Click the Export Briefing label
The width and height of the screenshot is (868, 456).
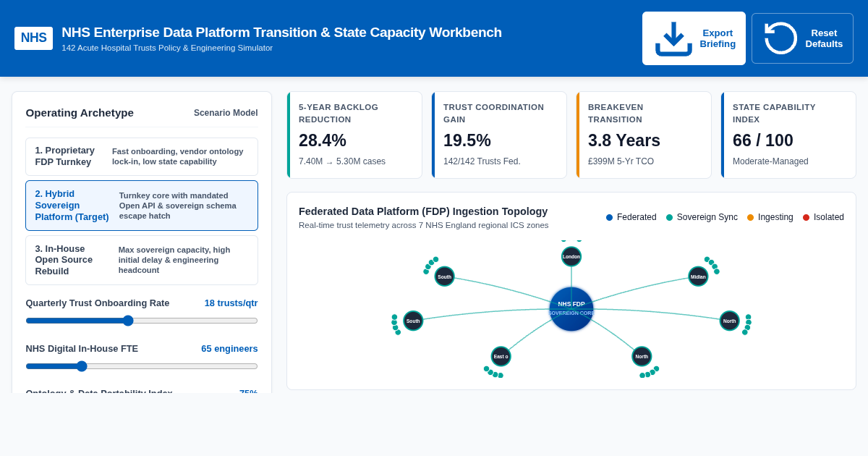coord(718,38)
